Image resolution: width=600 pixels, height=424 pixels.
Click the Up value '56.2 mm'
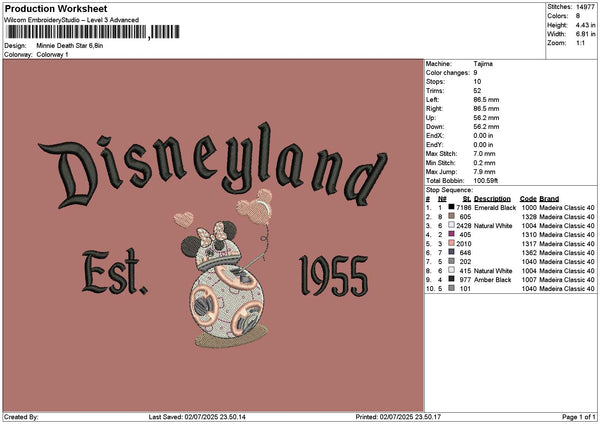(x=486, y=118)
